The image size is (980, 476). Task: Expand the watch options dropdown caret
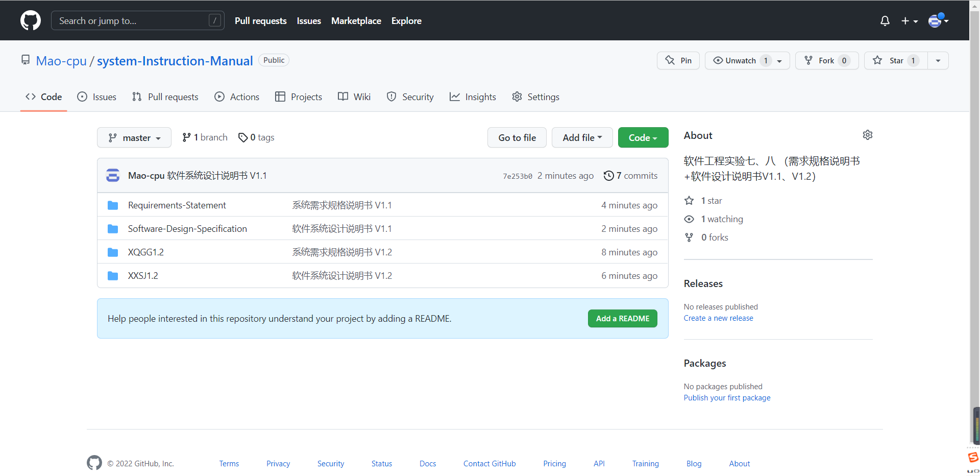click(780, 61)
